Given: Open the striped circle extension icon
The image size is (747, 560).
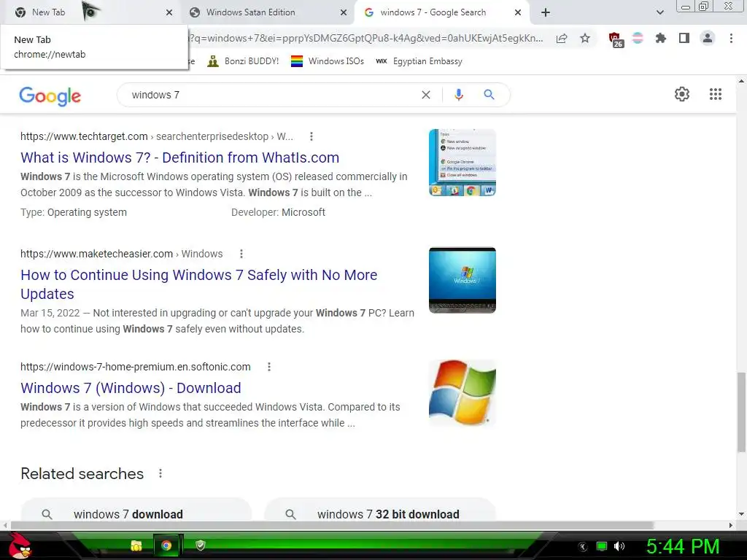Looking at the screenshot, I should pyautogui.click(x=638, y=38).
